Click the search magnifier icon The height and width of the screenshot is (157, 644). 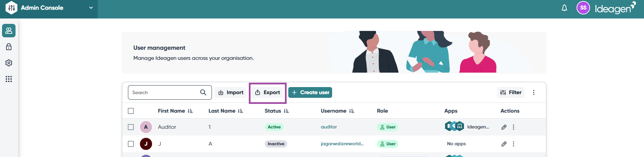203,92
